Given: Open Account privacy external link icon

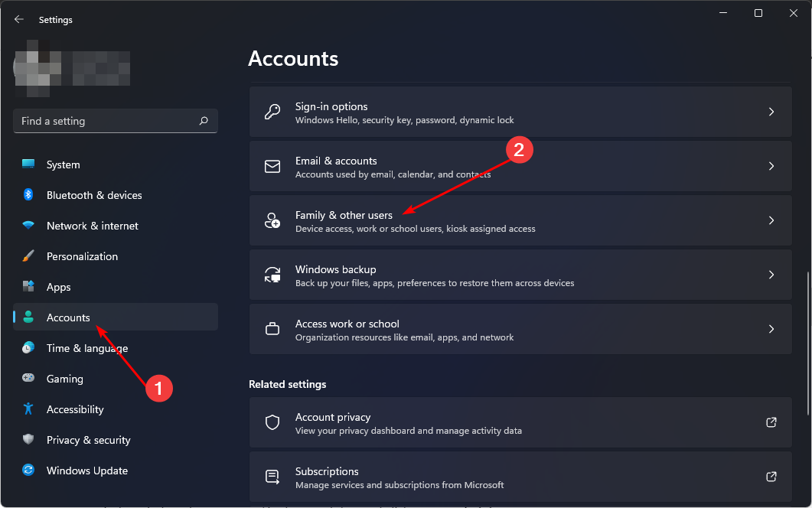Looking at the screenshot, I should click(771, 422).
